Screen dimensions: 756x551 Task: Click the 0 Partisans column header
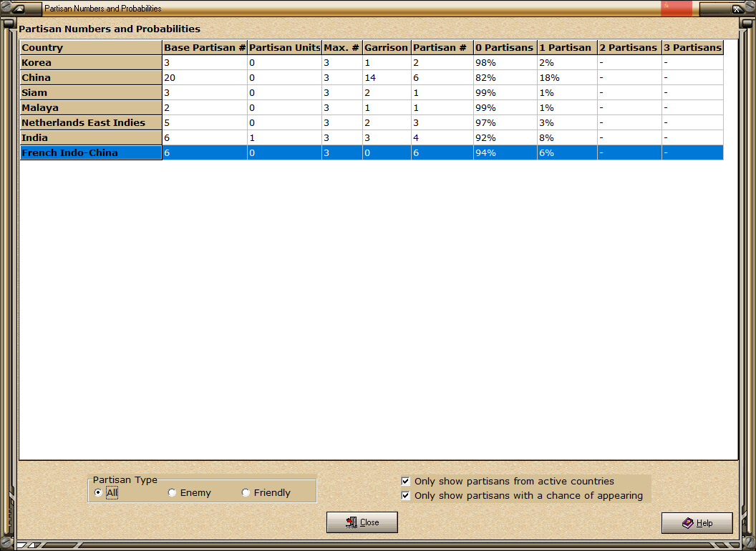(505, 47)
